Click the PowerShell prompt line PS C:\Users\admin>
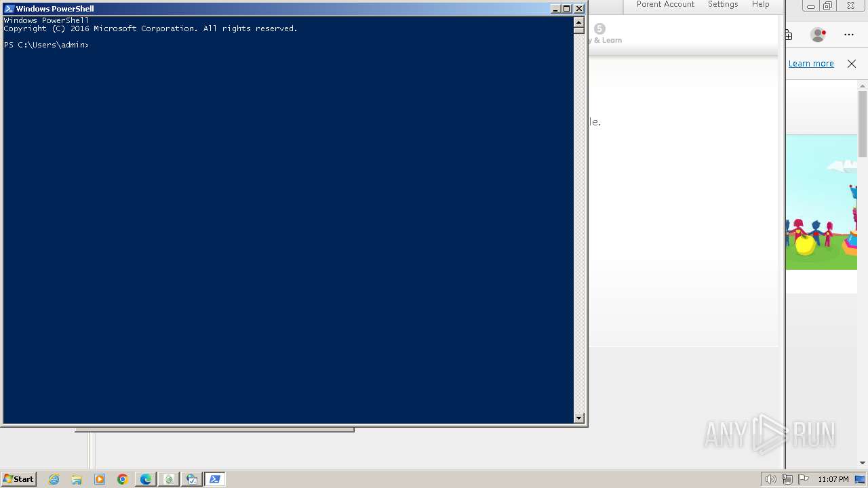Image resolution: width=868 pixels, height=488 pixels. 46,45
